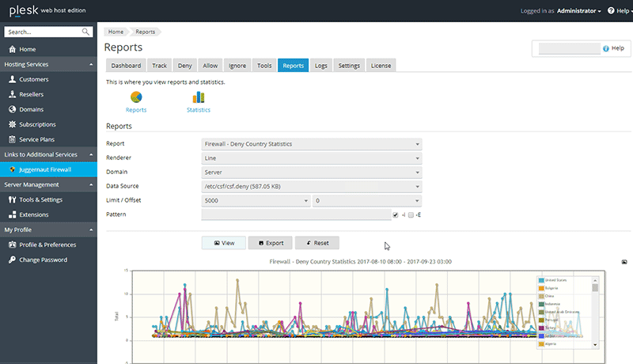Open the Renderer dropdown showing Line

tap(312, 158)
